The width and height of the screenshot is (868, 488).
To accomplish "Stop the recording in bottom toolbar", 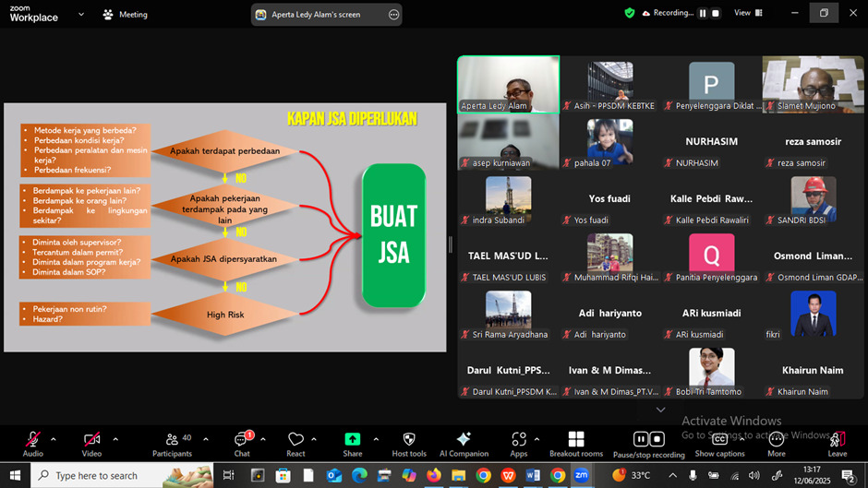I will (x=657, y=439).
